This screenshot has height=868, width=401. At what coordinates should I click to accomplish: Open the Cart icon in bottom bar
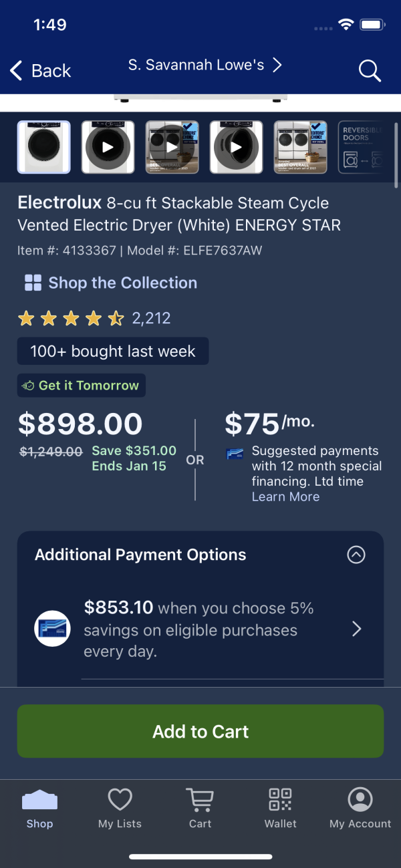point(200,799)
